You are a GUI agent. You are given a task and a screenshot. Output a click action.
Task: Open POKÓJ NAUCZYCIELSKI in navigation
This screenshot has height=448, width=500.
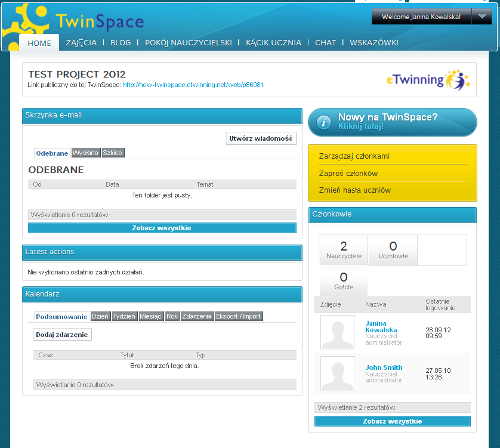tap(189, 43)
